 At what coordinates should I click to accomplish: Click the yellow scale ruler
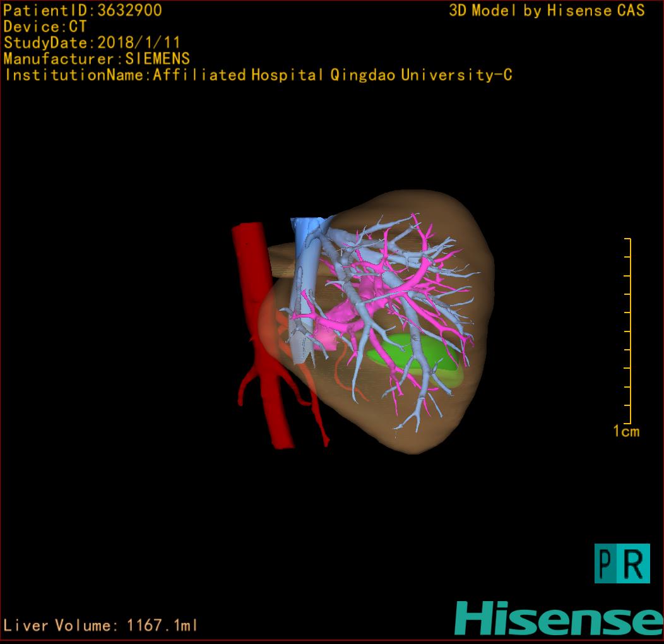coord(628,331)
